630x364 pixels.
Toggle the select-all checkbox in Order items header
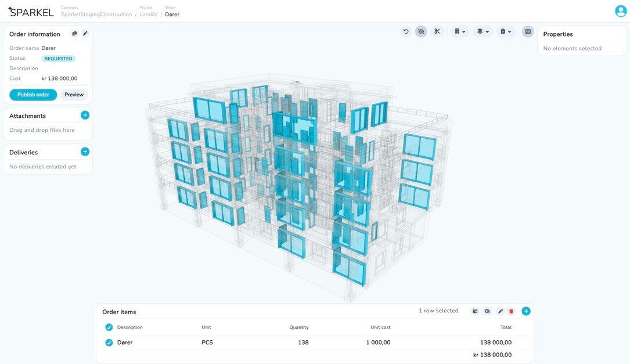pyautogui.click(x=109, y=327)
